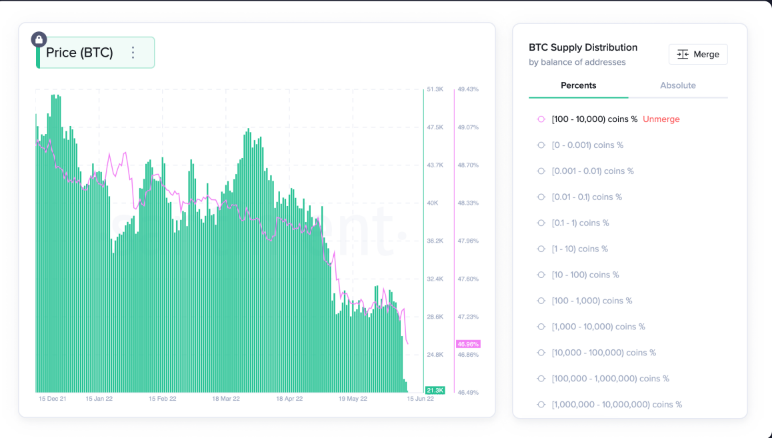Select the [1,000,000 - 10,000,000) coins % option
This screenshot has height=438, width=772.
[x=616, y=404]
